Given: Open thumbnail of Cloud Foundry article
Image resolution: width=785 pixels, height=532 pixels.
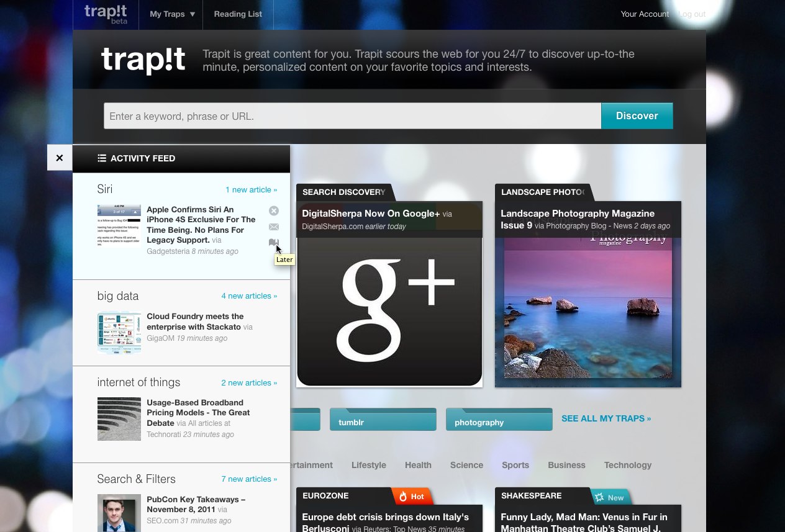Looking at the screenshot, I should [119, 332].
